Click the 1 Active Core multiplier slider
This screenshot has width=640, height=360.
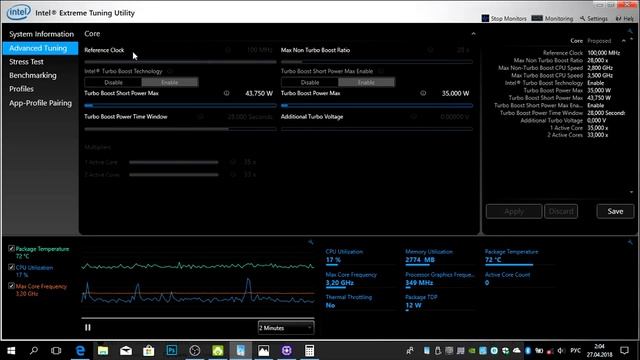[174, 162]
